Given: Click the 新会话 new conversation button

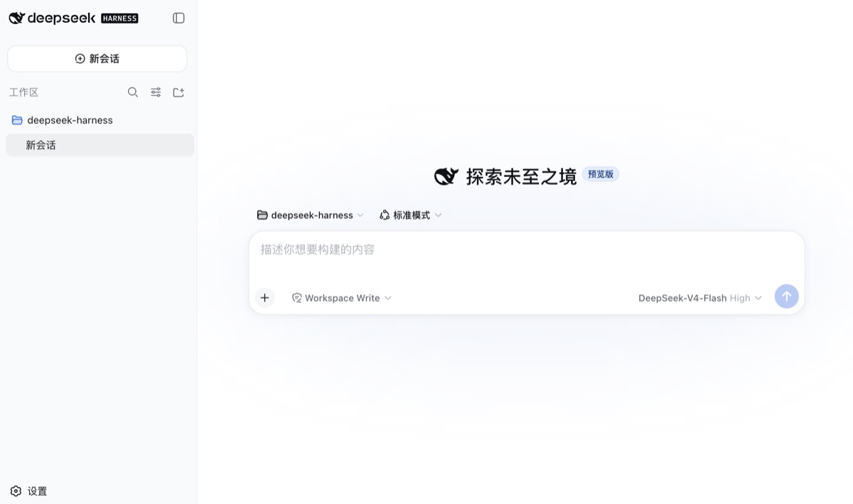Looking at the screenshot, I should click(97, 59).
